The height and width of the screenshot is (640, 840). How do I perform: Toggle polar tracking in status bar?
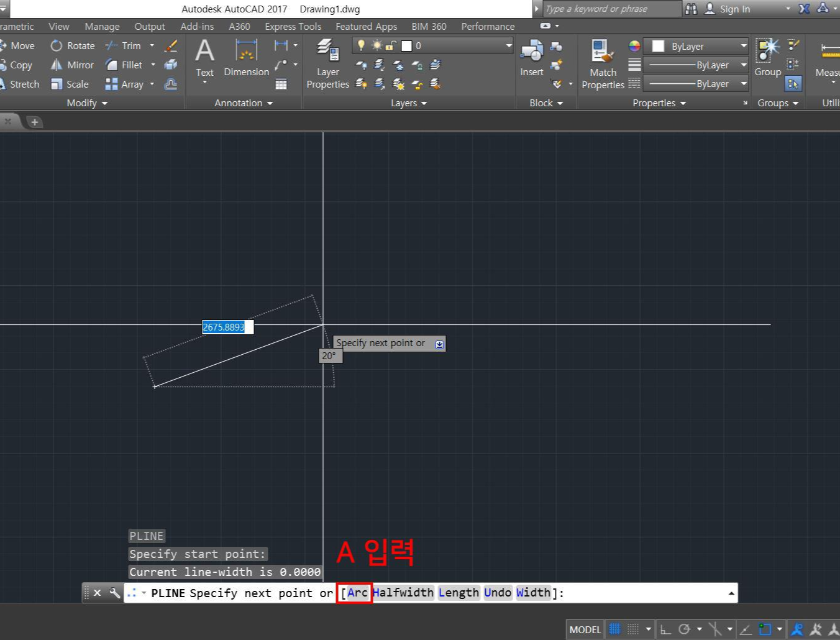pyautogui.click(x=685, y=629)
